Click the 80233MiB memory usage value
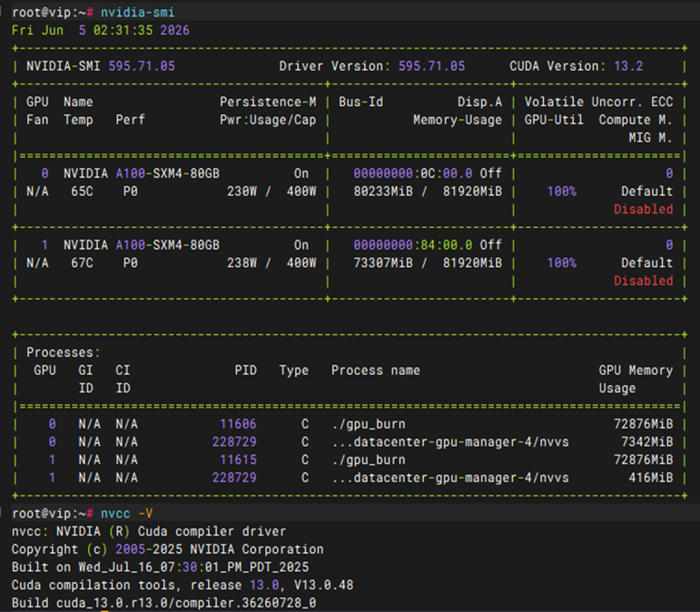700x612 pixels. [383, 192]
